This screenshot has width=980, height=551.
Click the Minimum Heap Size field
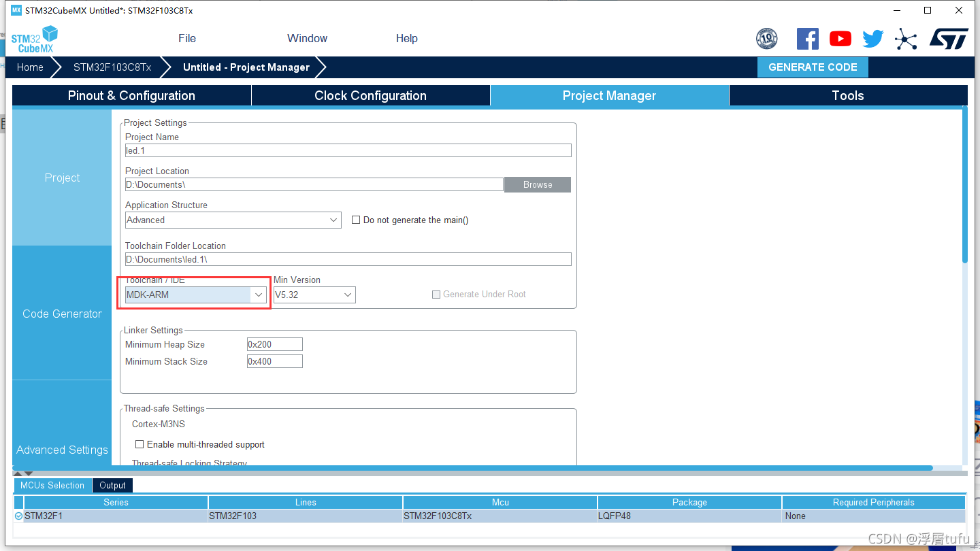tap(275, 344)
